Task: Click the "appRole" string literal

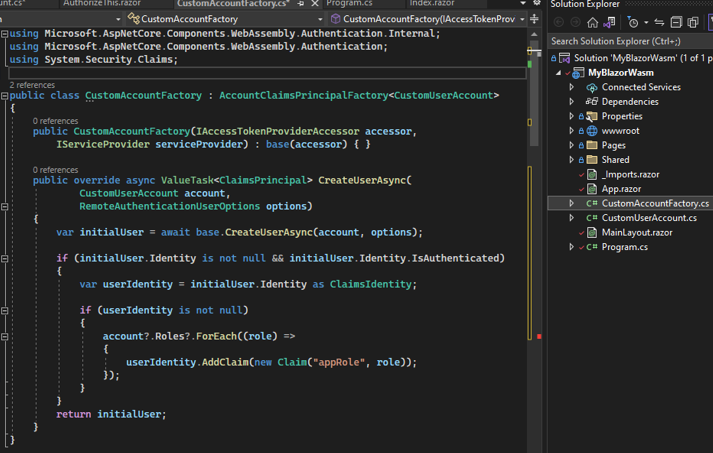Action: click(x=338, y=362)
